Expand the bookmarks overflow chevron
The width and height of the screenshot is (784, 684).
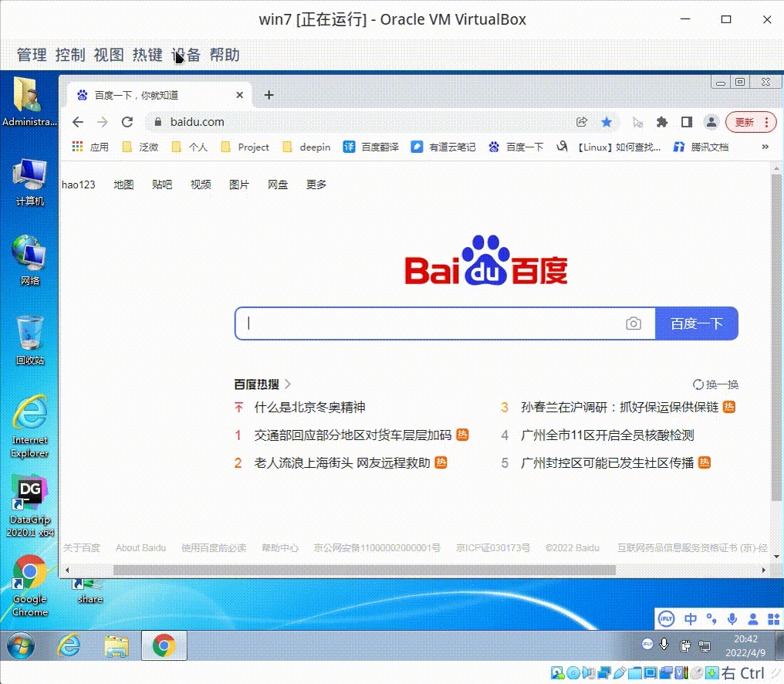coord(765,147)
